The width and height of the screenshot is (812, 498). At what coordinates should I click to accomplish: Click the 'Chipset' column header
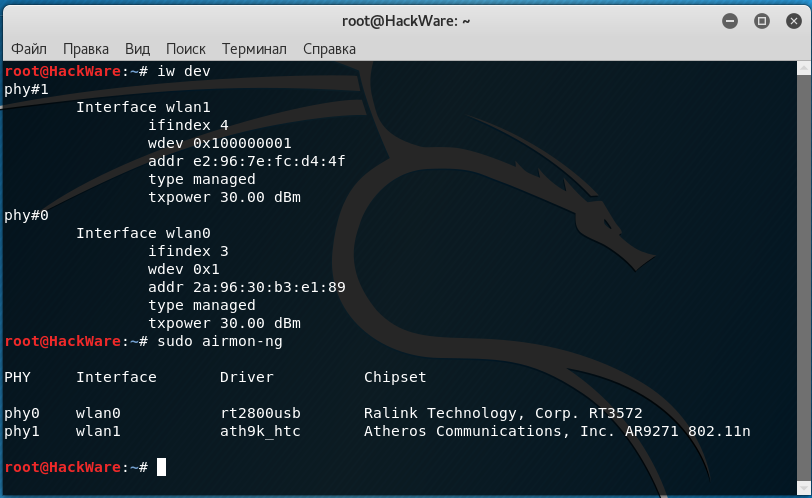point(395,377)
